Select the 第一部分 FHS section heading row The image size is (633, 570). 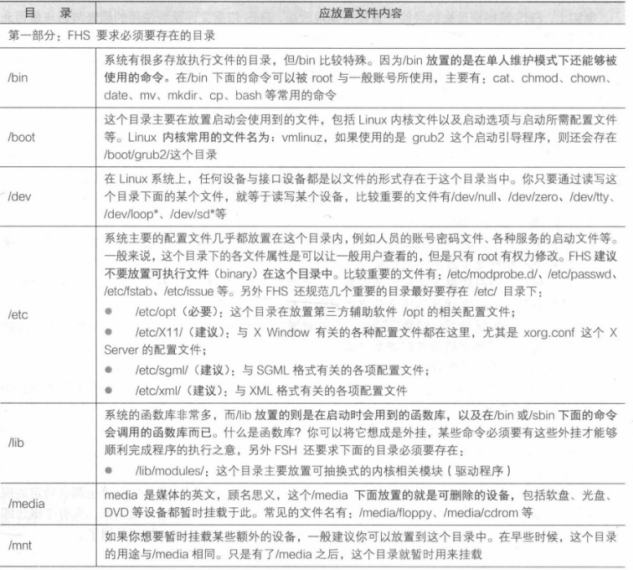(313, 36)
